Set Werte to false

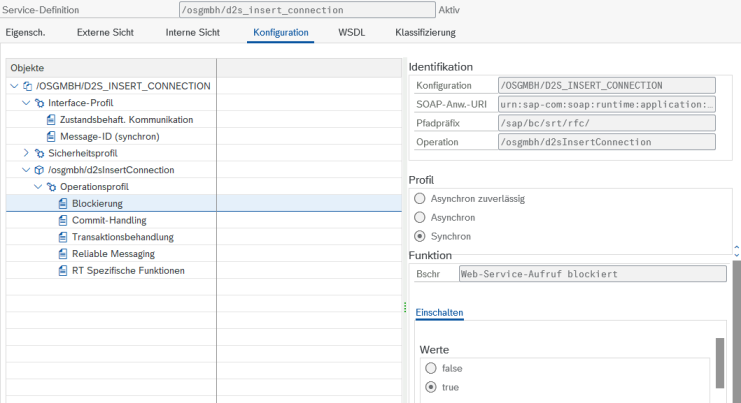[431, 368]
